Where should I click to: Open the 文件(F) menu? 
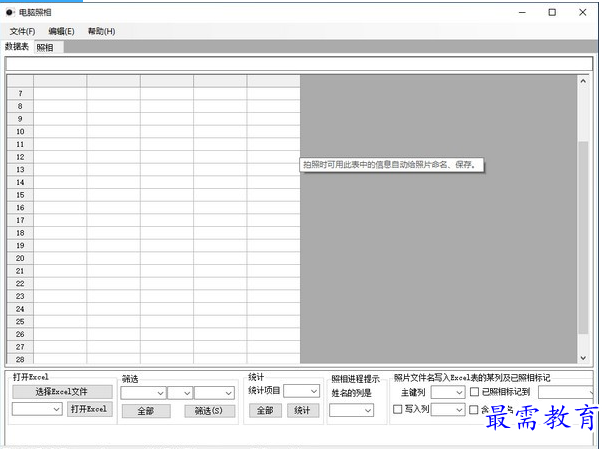[22, 31]
